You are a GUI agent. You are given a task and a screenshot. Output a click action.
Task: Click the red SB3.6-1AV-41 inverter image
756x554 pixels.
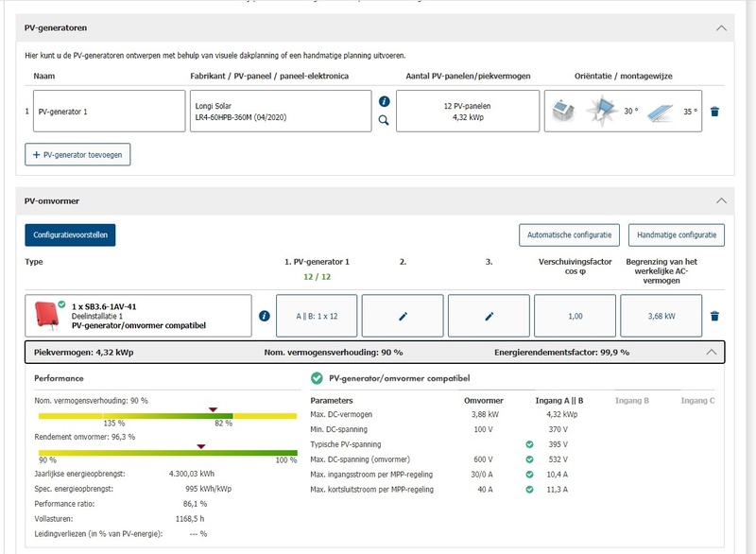click(44, 316)
